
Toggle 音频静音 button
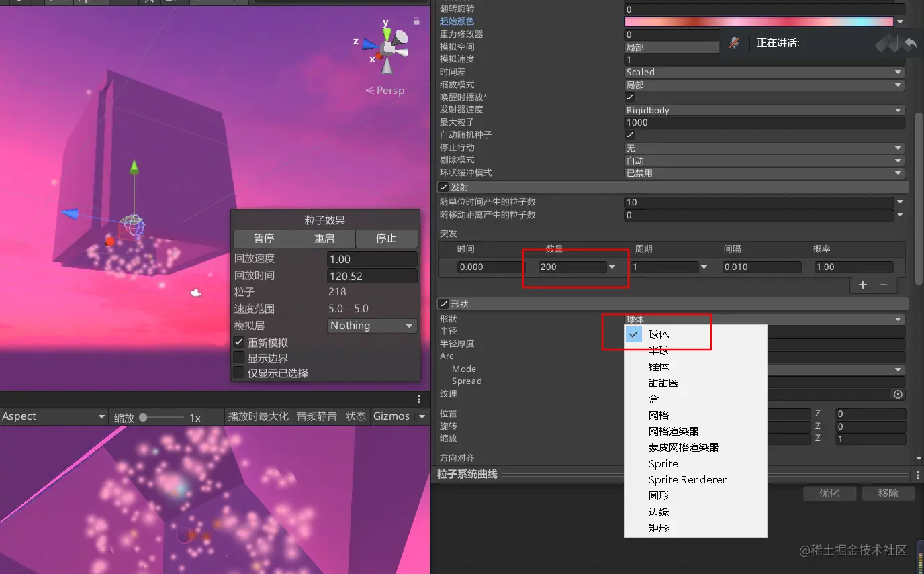(317, 416)
